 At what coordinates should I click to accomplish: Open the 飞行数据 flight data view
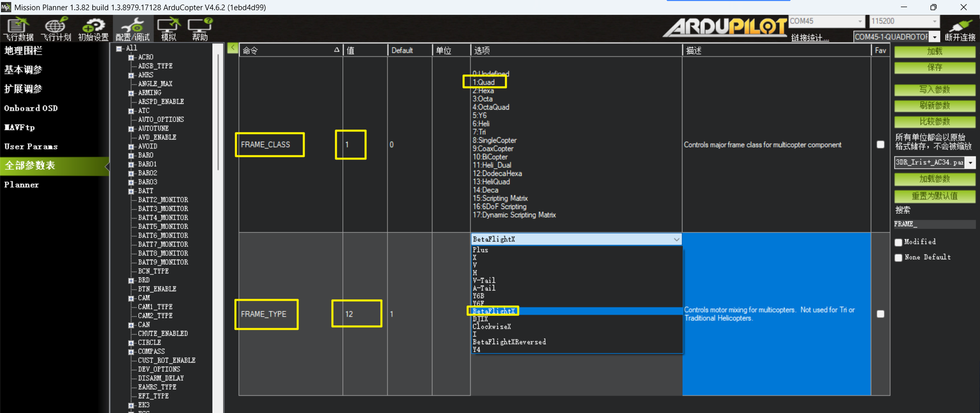tap(18, 29)
